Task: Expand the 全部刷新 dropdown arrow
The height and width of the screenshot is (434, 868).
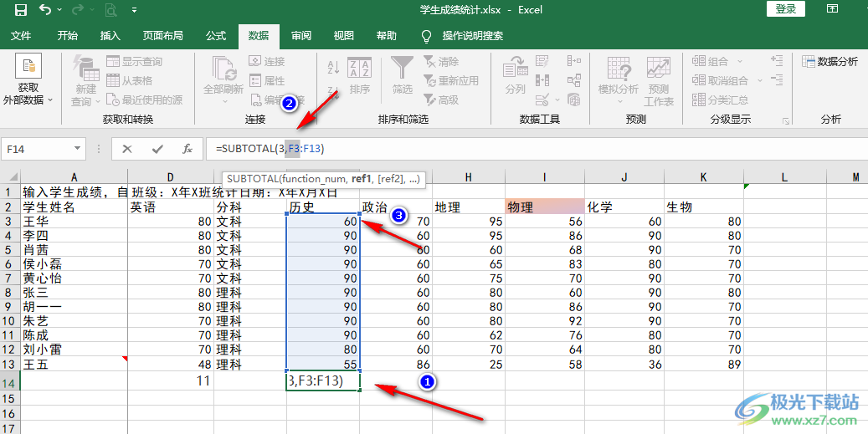Action: tap(224, 102)
